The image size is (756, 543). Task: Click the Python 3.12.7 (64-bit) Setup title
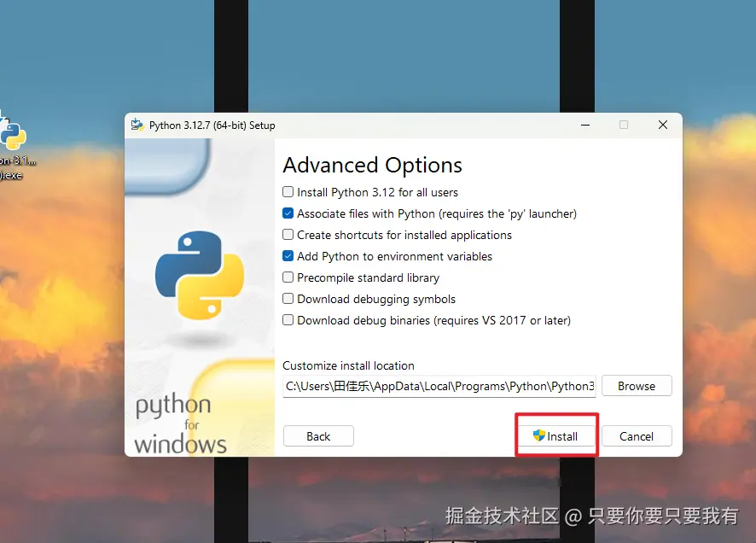point(212,126)
